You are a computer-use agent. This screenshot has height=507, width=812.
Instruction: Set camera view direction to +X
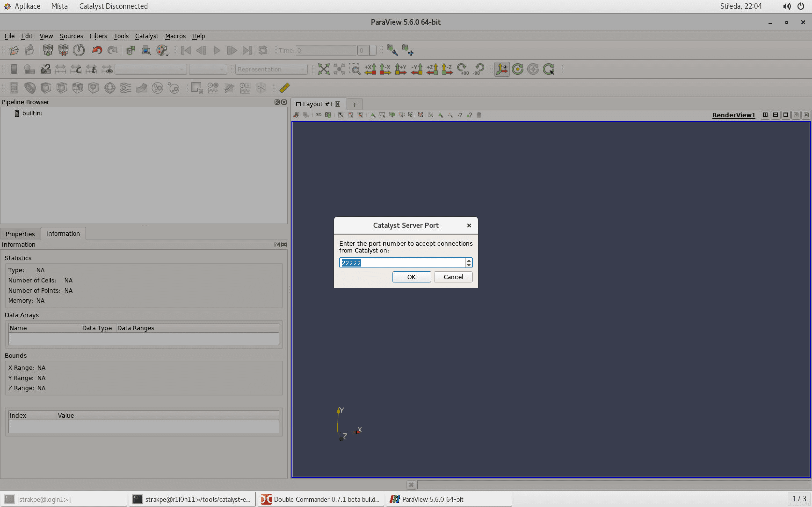click(x=370, y=69)
